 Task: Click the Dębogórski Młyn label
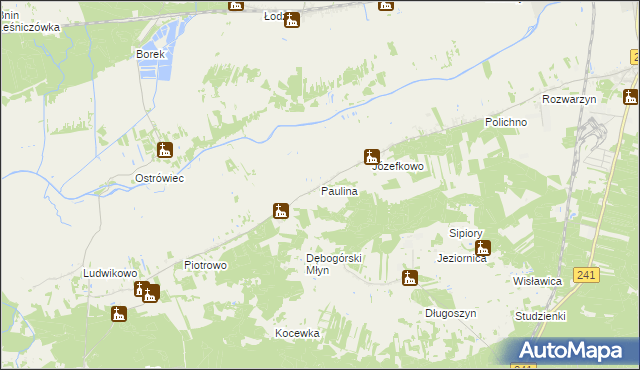click(x=334, y=264)
